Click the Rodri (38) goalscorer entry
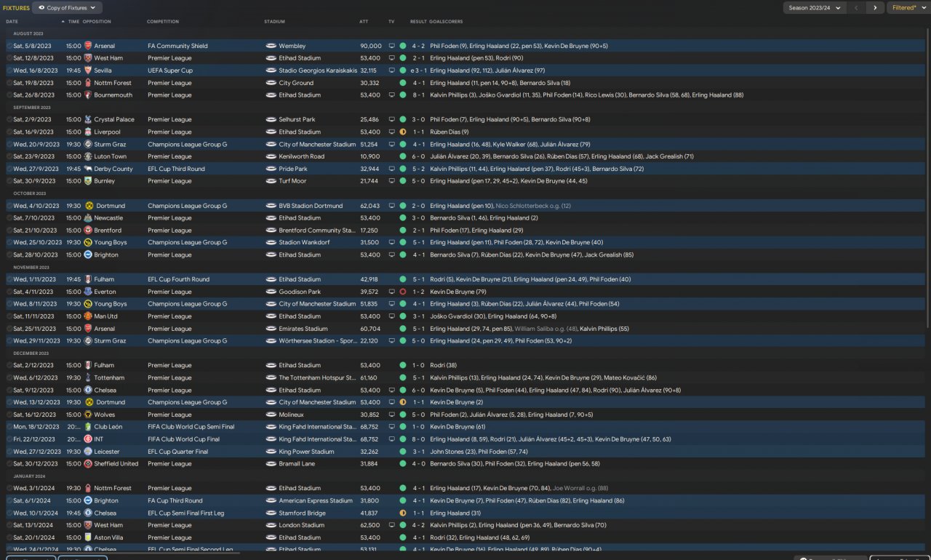931x560 pixels. tap(443, 366)
